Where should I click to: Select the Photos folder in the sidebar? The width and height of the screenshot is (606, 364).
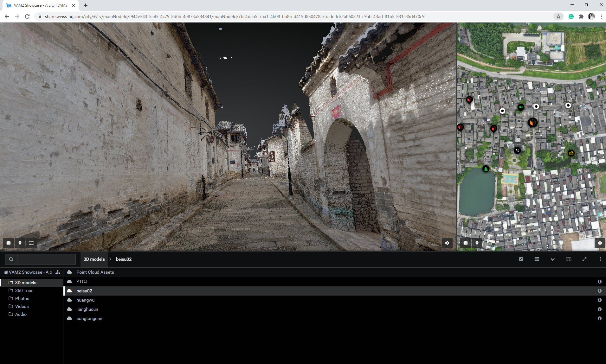[22, 298]
